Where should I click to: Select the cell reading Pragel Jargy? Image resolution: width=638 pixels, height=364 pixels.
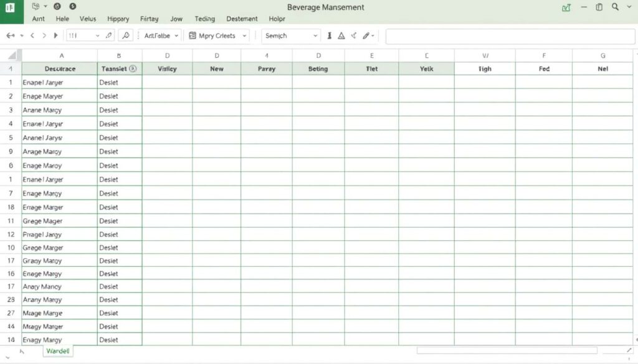pyautogui.click(x=60, y=235)
